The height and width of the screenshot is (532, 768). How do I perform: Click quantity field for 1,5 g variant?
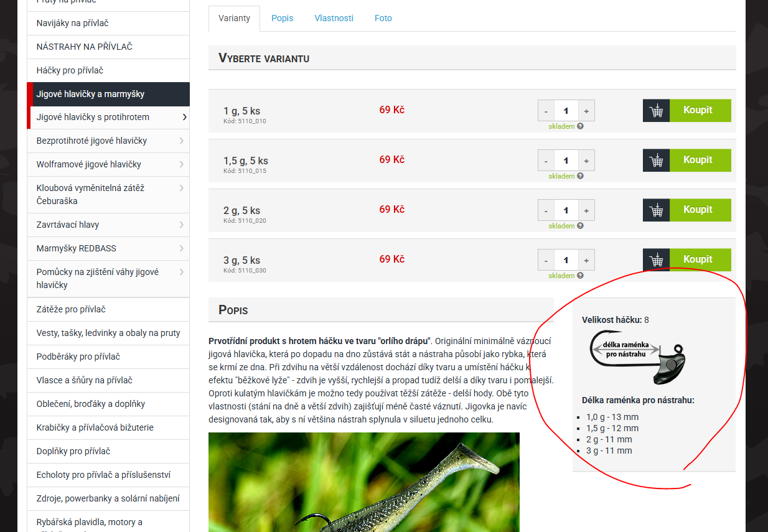[566, 161]
